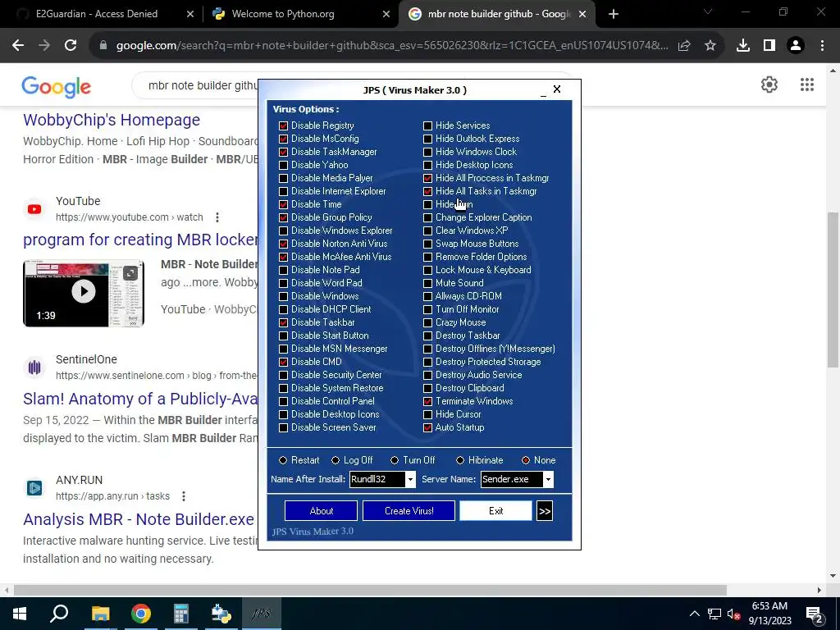Open Chrome tab search chevron
Viewport: 840px width, 630px height.
tap(708, 11)
